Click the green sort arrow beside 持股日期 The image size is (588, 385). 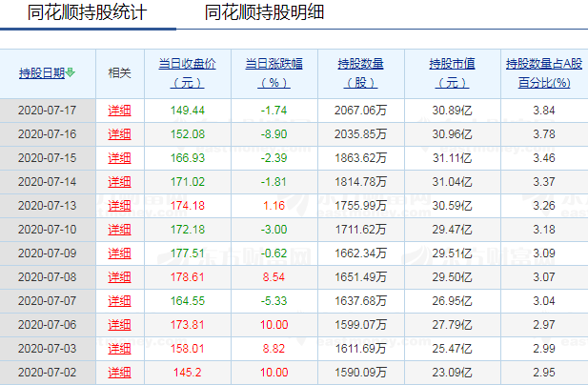point(71,72)
